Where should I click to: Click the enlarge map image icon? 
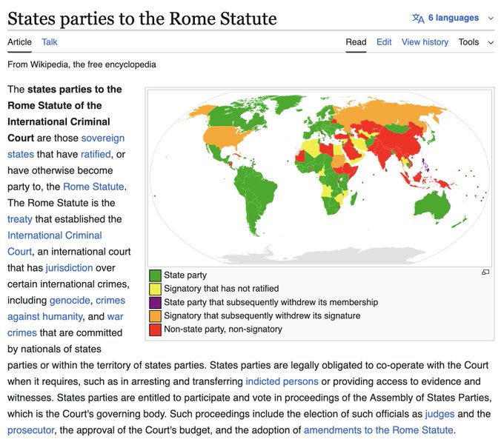click(x=485, y=272)
